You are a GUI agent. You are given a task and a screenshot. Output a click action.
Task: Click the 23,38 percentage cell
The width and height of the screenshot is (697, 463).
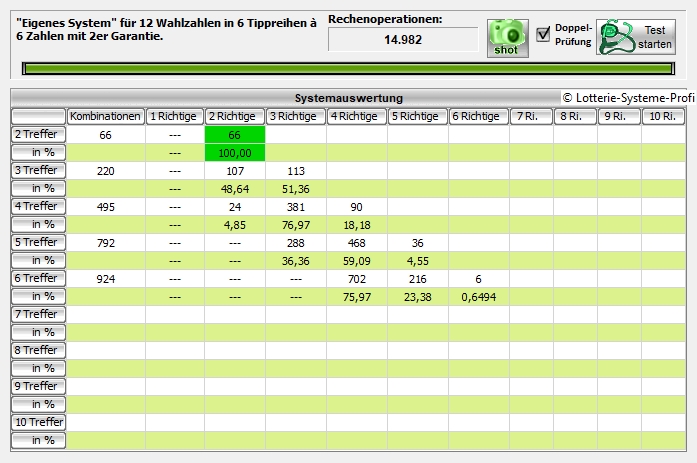tap(417, 297)
